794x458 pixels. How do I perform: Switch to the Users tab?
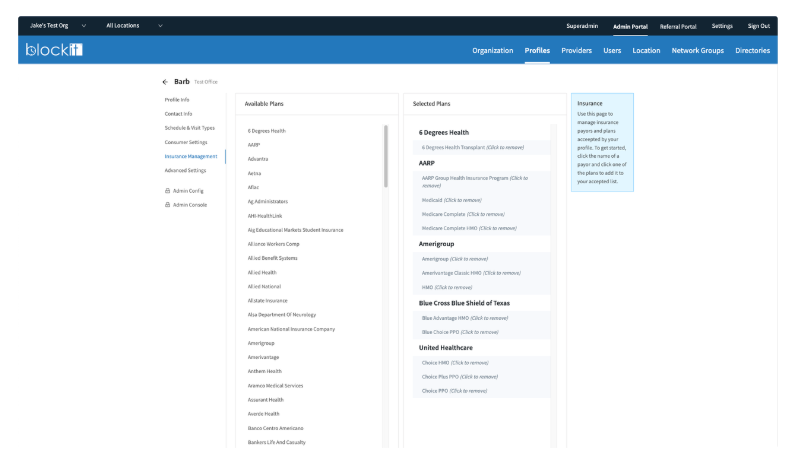pos(612,51)
